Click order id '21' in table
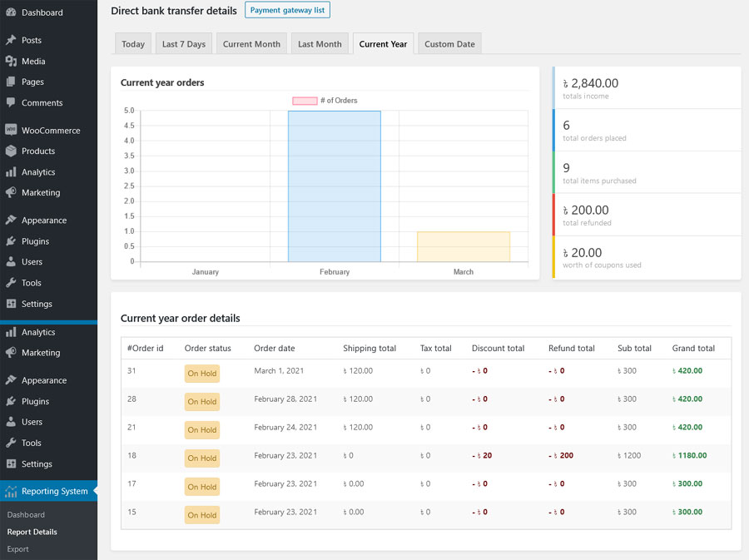The height and width of the screenshot is (560, 749). [x=131, y=427]
